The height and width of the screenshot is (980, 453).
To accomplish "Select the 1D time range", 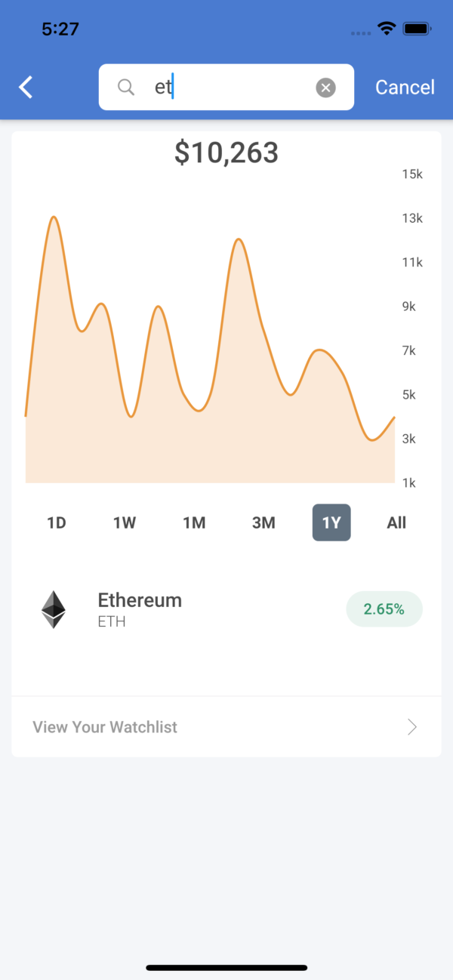I will pos(57,522).
